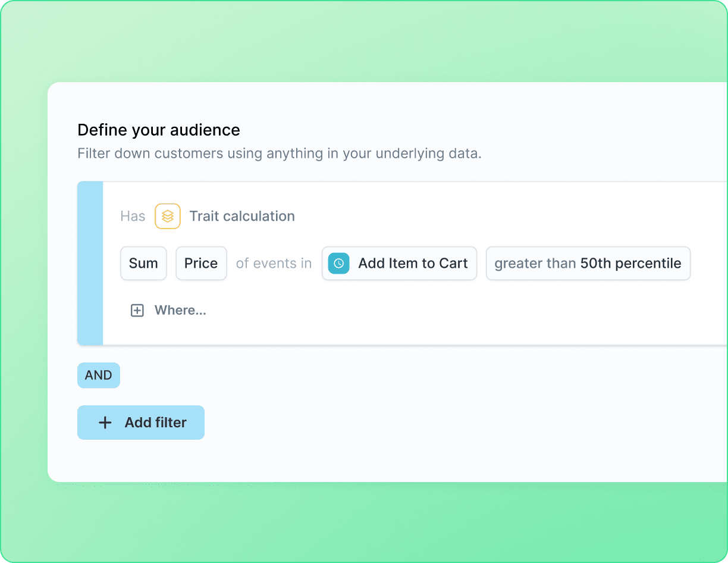Click empty space right of Where... row
728x563 pixels.
(x=446, y=310)
